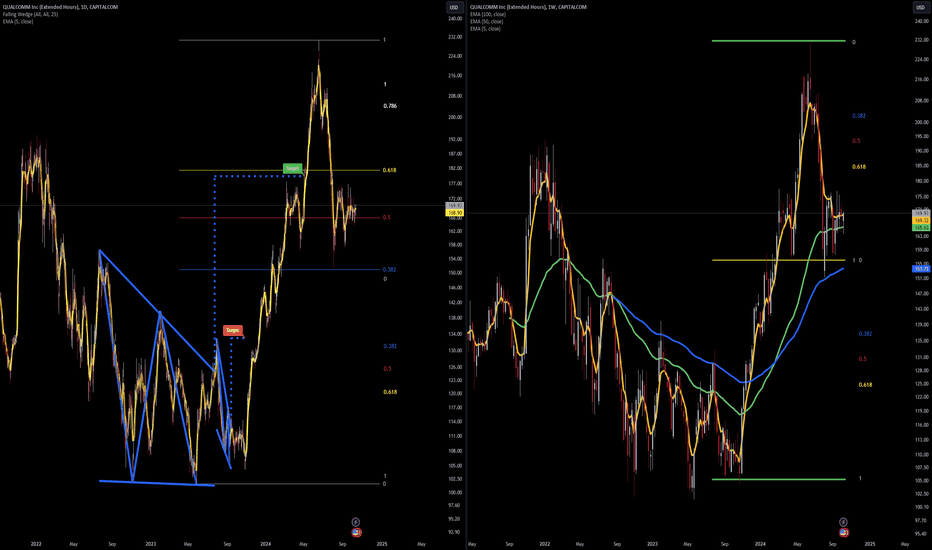Click the 2024 label on daily time axis
Screen dimensions: 932x550
tap(266, 544)
